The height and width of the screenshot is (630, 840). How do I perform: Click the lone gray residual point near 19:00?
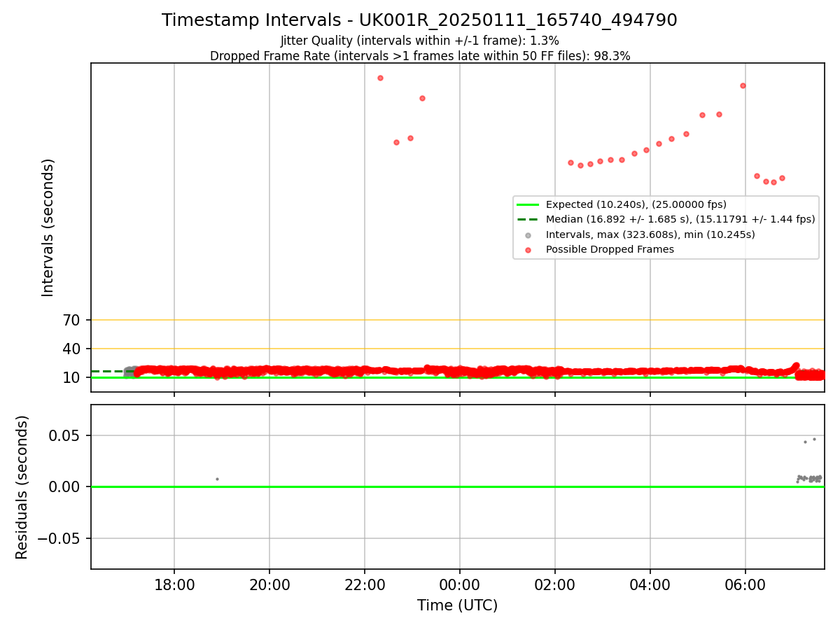[217, 479]
